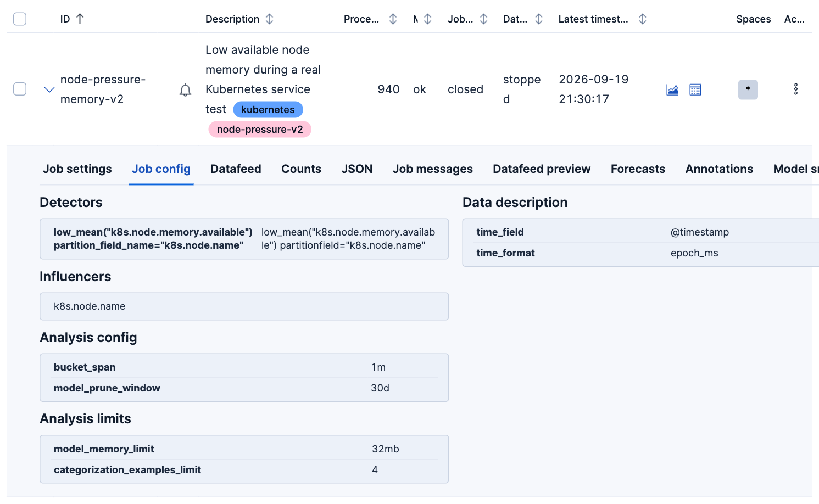This screenshot has height=504, width=819.
Task: Click the model_memory_limit value 32mb
Action: (x=386, y=449)
